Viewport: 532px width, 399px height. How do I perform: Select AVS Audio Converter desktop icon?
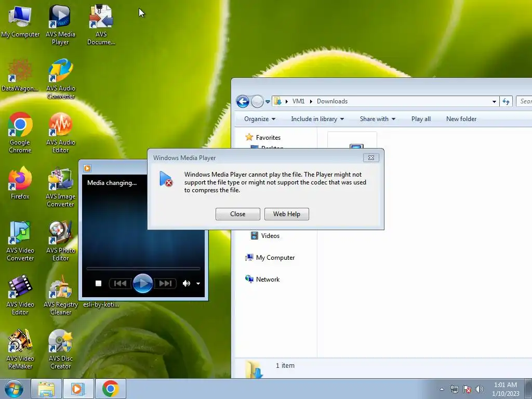click(x=60, y=79)
